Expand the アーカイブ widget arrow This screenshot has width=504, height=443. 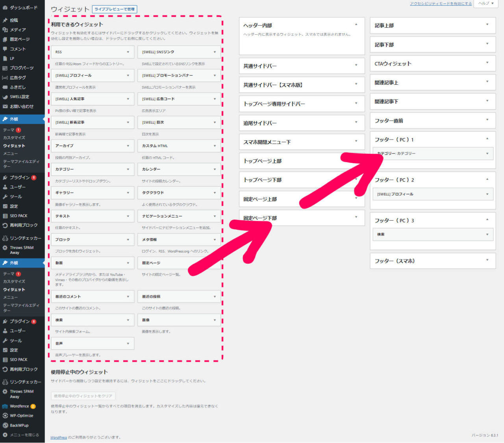[128, 146]
